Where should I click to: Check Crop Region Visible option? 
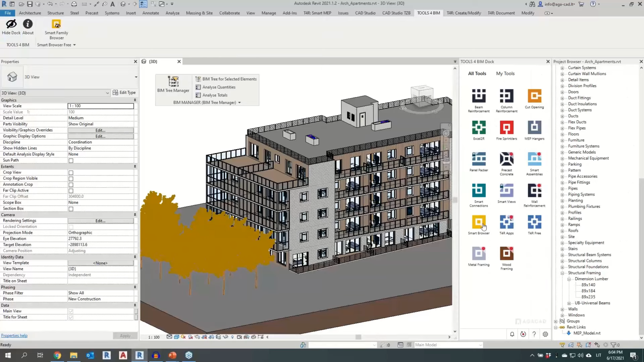71,178
